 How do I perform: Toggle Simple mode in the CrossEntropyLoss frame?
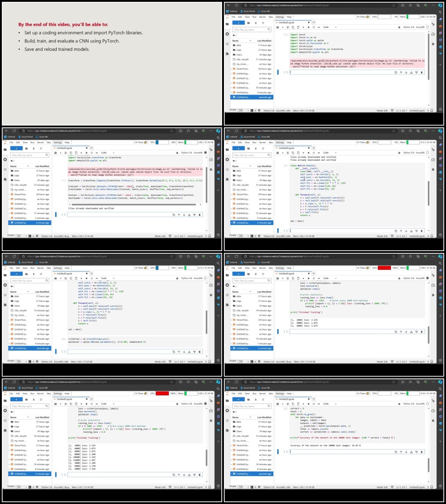click(18, 361)
